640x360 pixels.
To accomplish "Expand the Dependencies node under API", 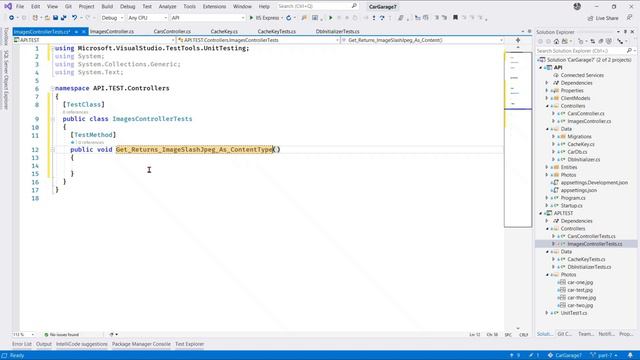I will click(547, 83).
